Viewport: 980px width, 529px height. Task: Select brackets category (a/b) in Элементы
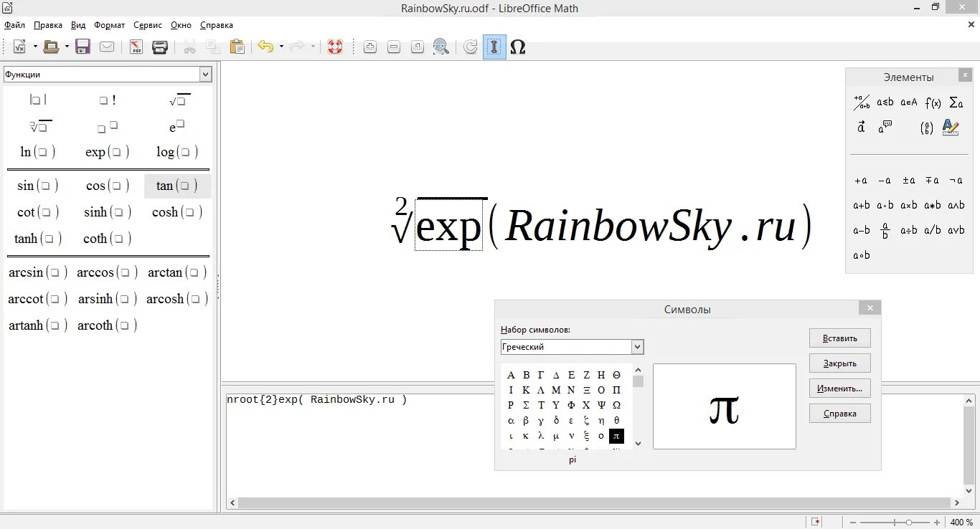tap(926, 128)
